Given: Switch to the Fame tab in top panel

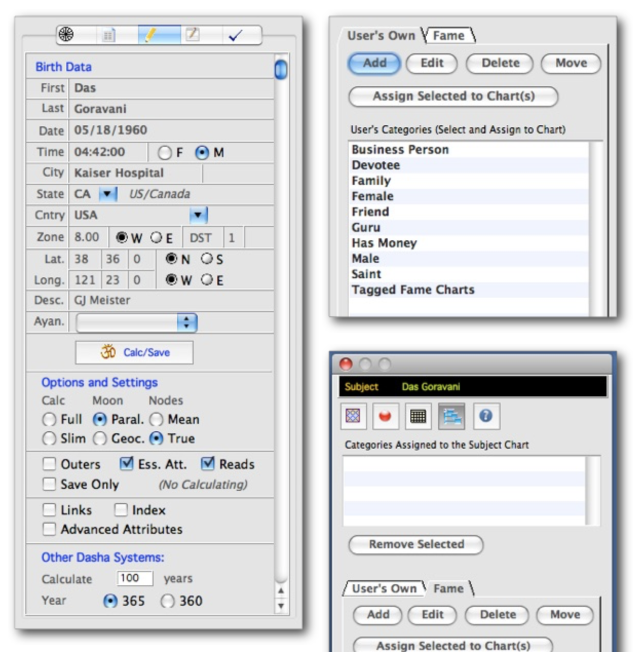Looking at the screenshot, I should click(448, 35).
